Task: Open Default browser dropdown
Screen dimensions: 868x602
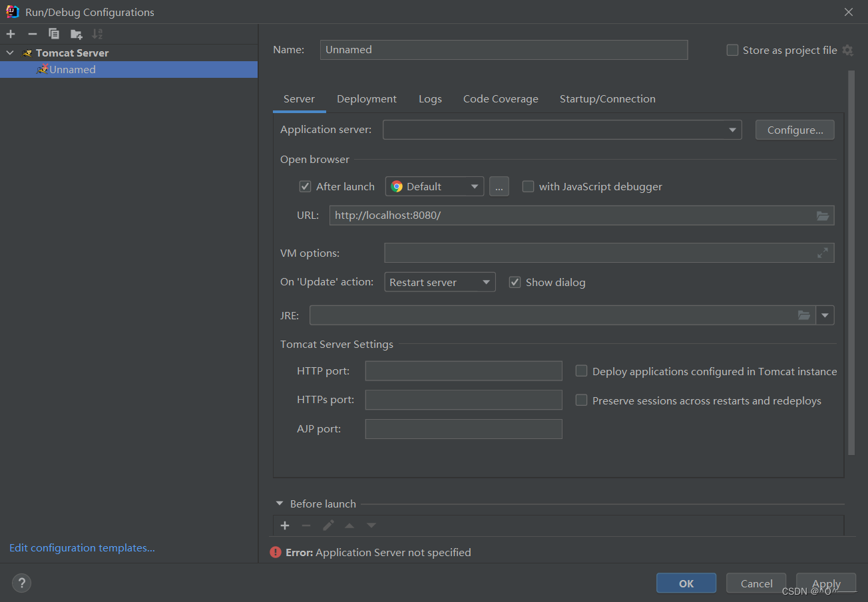Action: pyautogui.click(x=435, y=186)
